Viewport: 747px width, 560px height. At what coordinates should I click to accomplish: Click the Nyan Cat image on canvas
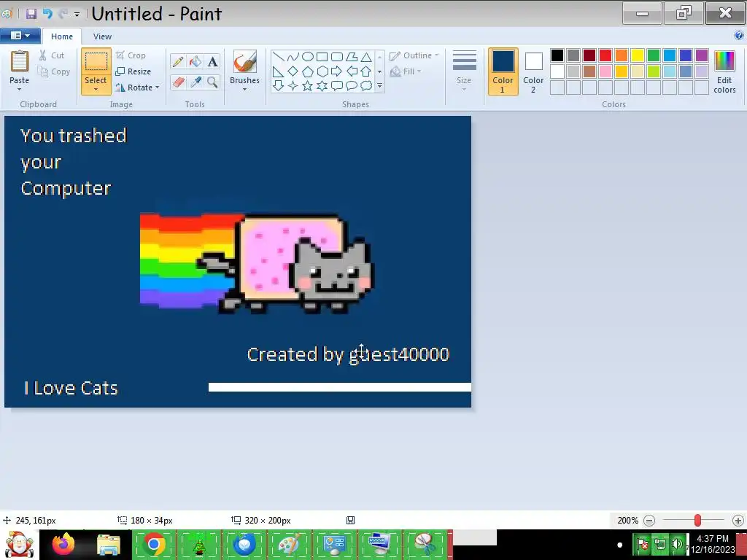(x=258, y=262)
